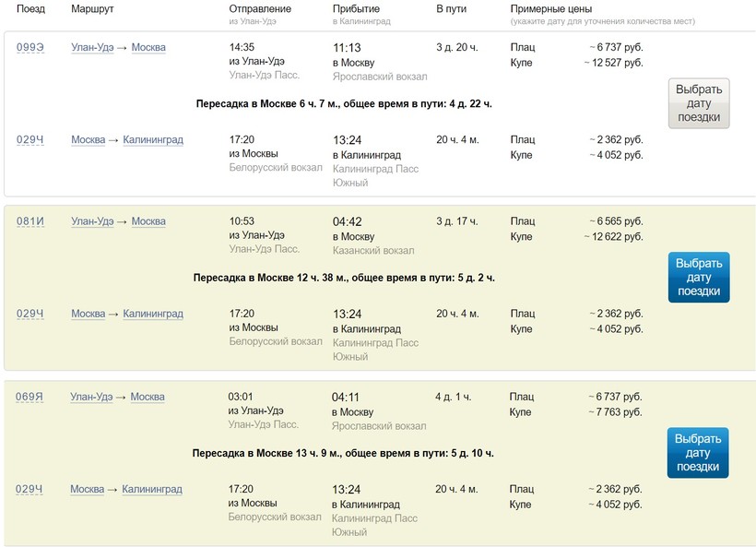Click Москва destination link in train 099Э route
This screenshot has width=756, height=547.
pyautogui.click(x=148, y=47)
